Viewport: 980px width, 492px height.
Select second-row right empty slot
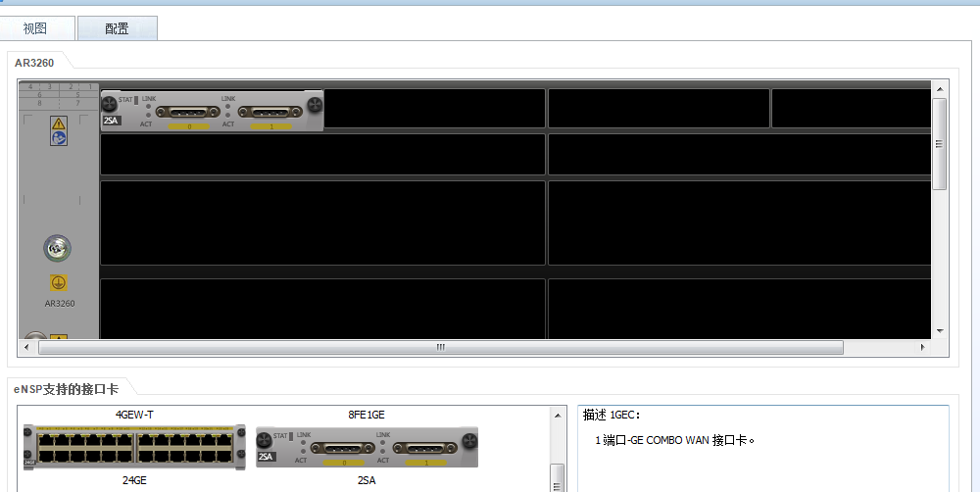[x=739, y=155]
